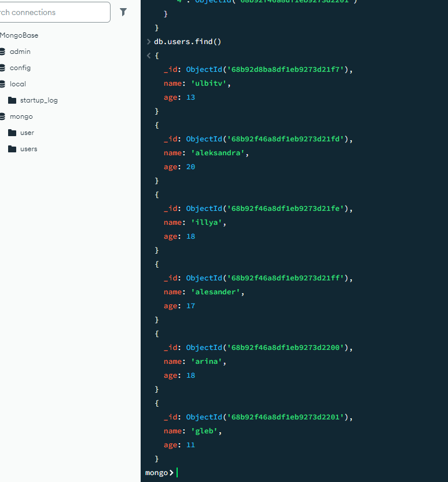Screen dimensions: 448x482
Task: Focus the Search connections input field
Action: click(55, 12)
